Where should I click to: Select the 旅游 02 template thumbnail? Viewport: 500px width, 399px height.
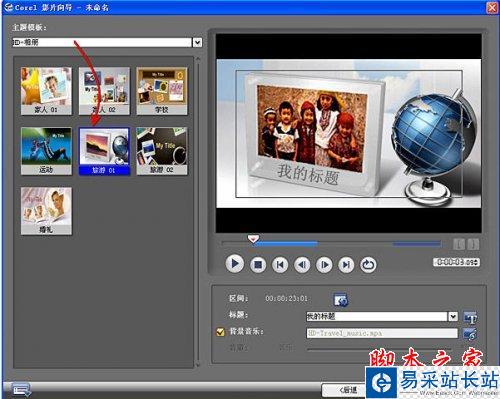[x=162, y=151]
